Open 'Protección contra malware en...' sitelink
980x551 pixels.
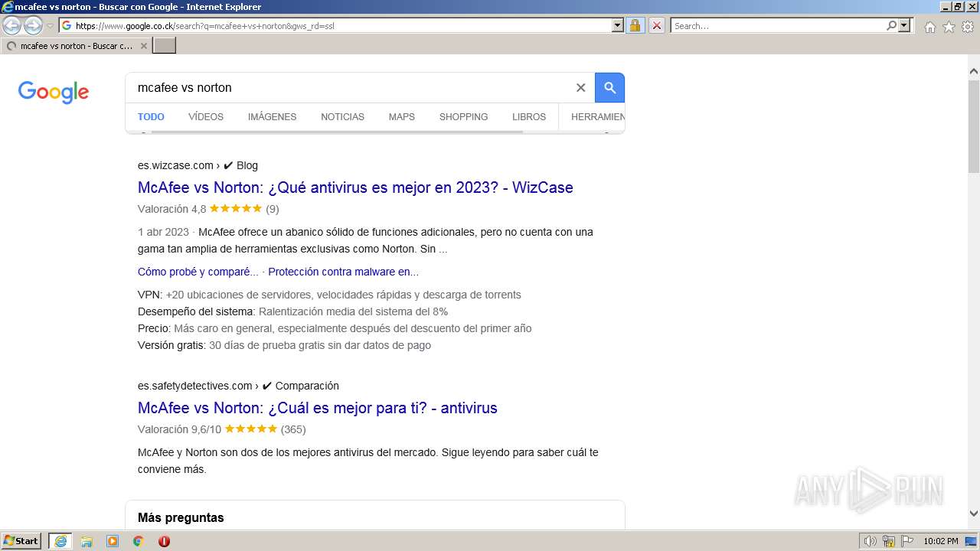pos(343,272)
